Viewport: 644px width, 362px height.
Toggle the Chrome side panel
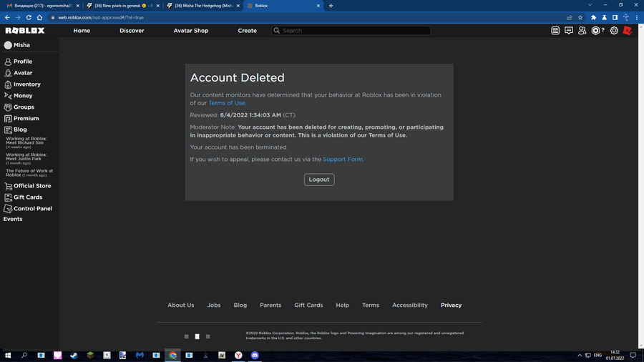coord(615,17)
